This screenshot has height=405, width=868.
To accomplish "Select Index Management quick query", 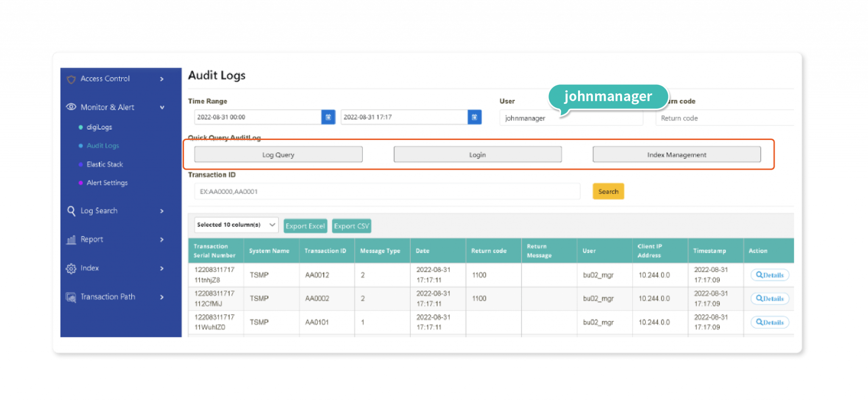I will coord(676,154).
